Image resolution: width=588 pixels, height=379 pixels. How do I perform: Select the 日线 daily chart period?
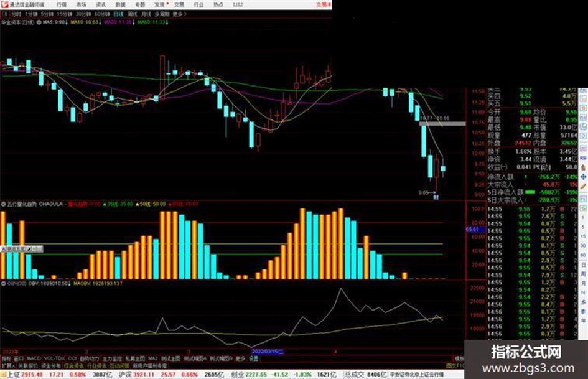click(x=118, y=14)
